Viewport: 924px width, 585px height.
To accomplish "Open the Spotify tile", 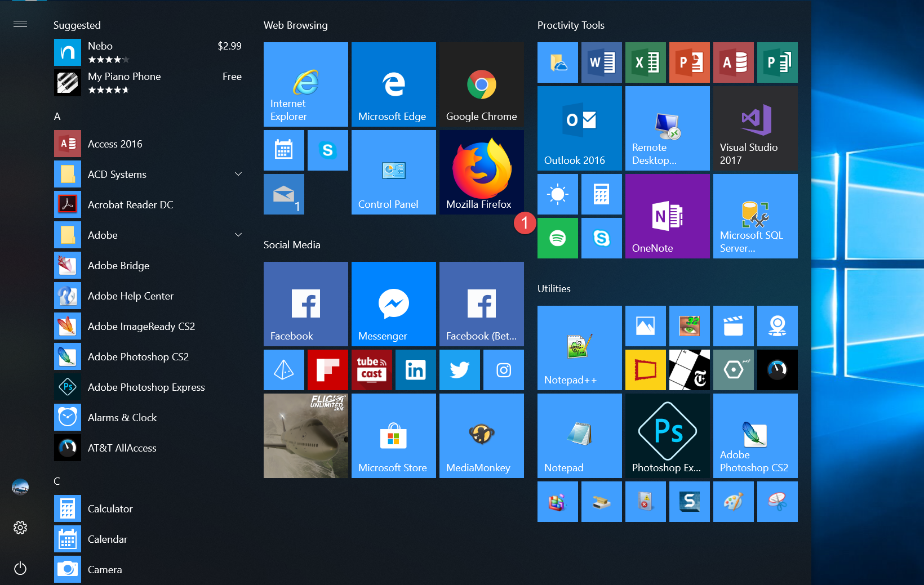I will (x=557, y=238).
